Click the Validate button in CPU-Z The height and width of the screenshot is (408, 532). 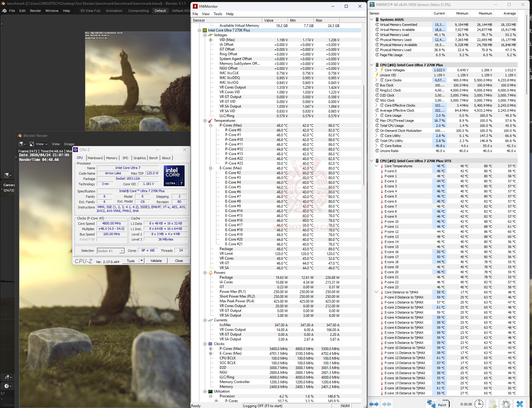click(156, 261)
